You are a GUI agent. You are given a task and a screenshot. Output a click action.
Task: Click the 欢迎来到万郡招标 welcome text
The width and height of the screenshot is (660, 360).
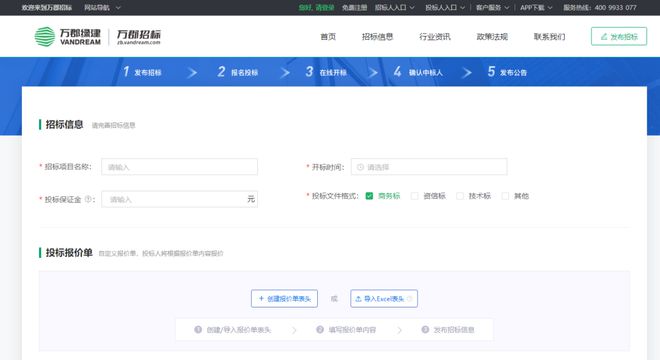click(47, 8)
